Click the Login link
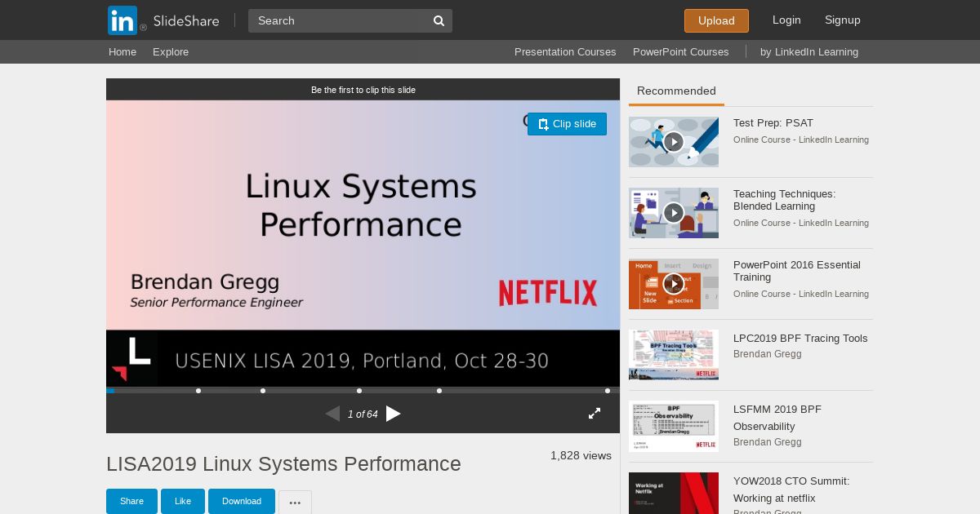The height and width of the screenshot is (514, 980). click(x=786, y=20)
